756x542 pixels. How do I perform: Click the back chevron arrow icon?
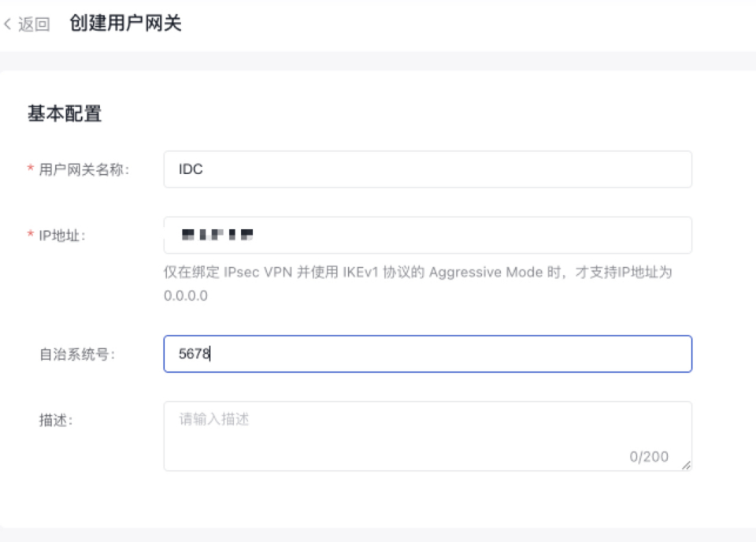coord(8,24)
